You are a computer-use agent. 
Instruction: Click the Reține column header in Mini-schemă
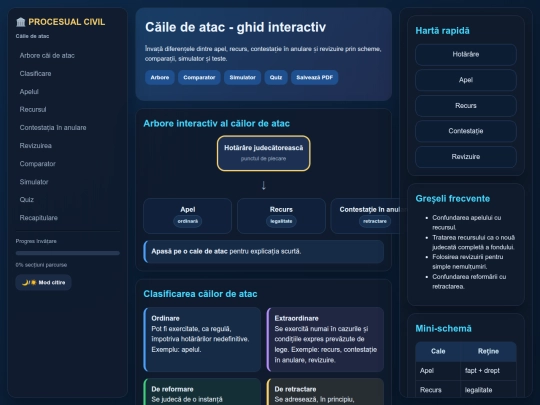(x=488, y=351)
